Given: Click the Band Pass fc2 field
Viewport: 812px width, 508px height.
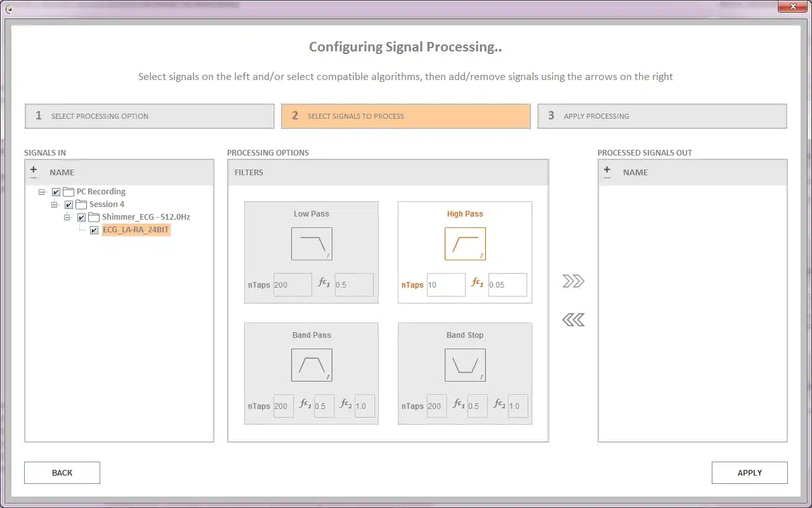Looking at the screenshot, I should coord(365,406).
